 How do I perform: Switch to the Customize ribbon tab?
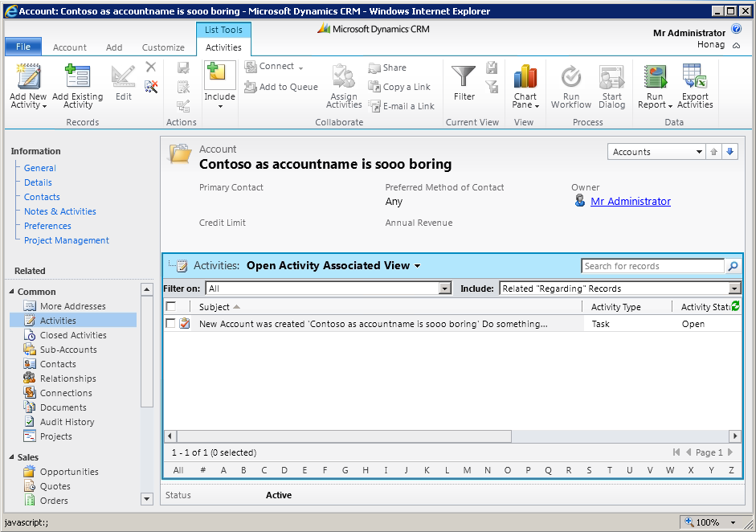coord(163,47)
